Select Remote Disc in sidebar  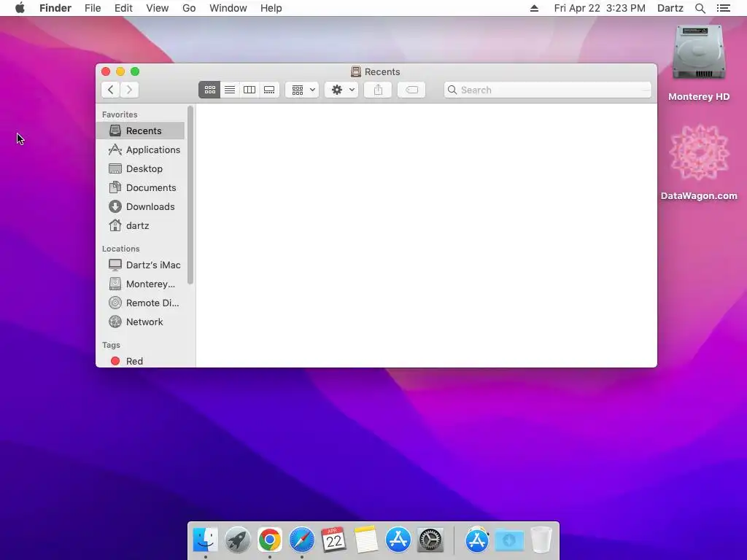140,303
